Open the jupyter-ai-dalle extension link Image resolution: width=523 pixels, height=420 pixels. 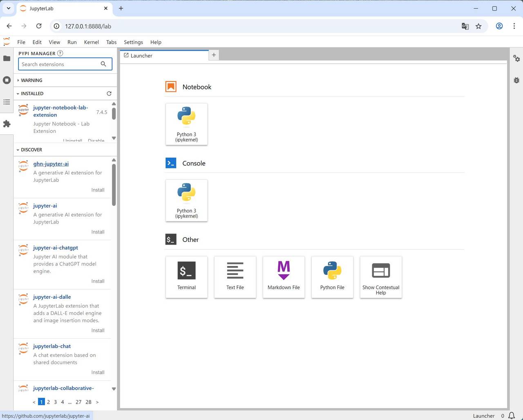pos(52,297)
